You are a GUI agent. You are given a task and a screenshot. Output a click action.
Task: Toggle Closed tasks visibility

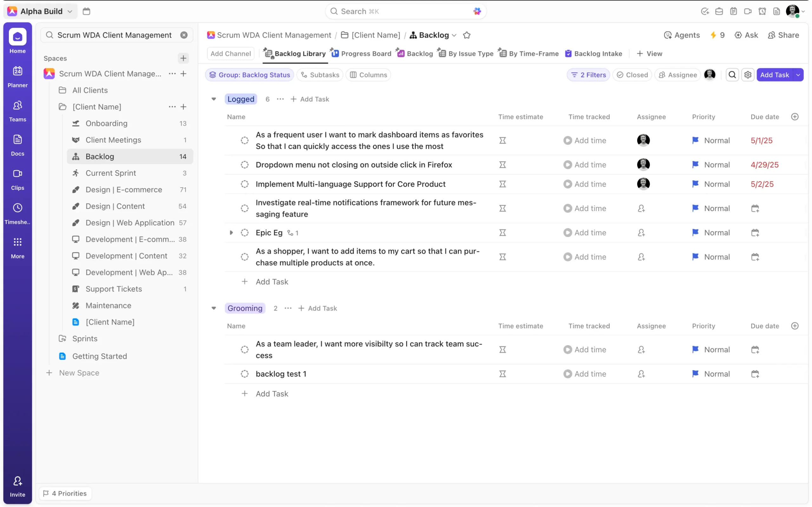click(x=632, y=75)
